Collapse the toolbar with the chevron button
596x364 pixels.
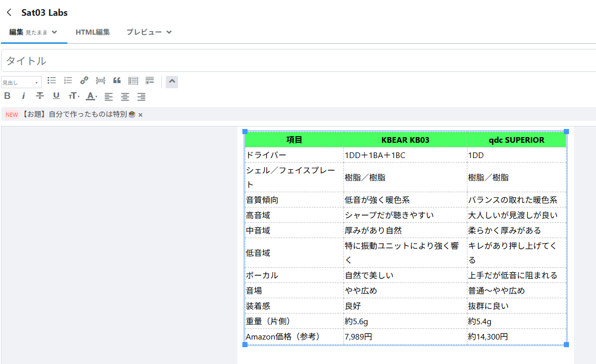pyautogui.click(x=172, y=82)
